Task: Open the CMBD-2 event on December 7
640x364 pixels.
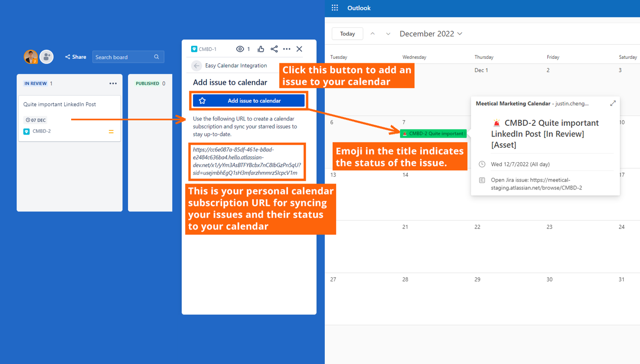Action: (x=433, y=134)
